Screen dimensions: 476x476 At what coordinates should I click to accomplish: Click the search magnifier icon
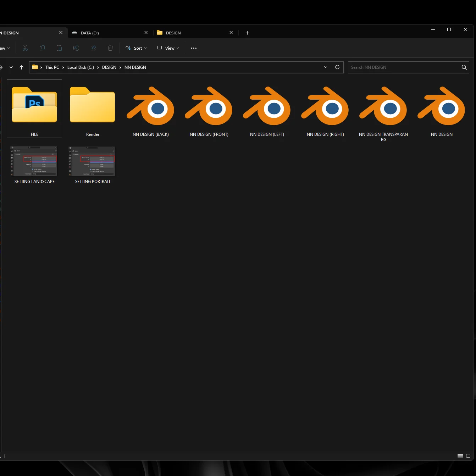click(464, 67)
